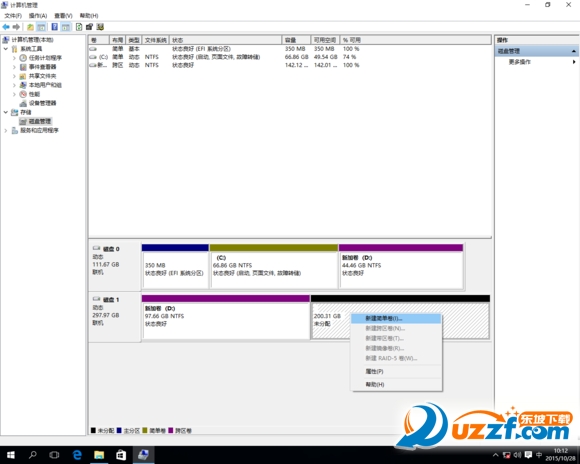This screenshot has height=464, width=580.
Task: Collapse 存储 tree node arrow
Action: coord(6,112)
